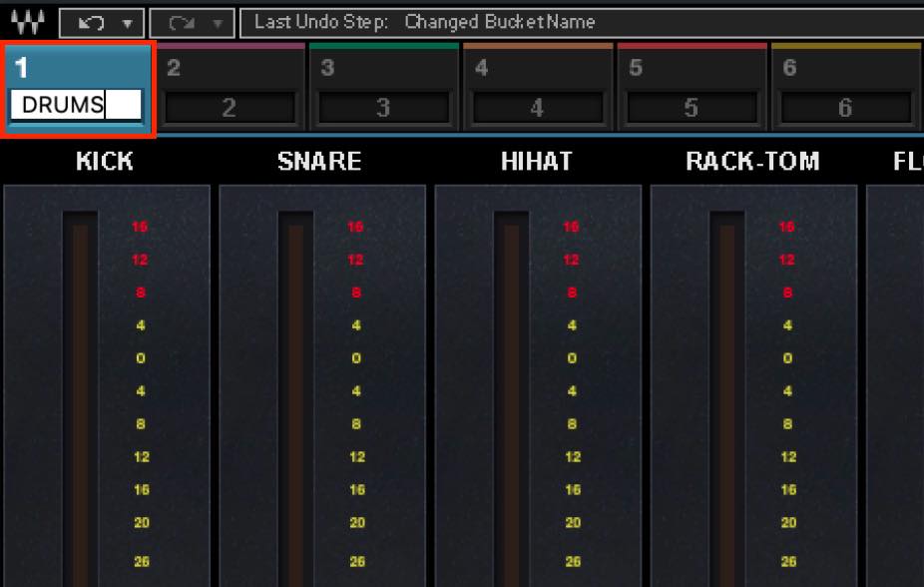The width and height of the screenshot is (924, 587).
Task: Click the KICK channel label
Action: tap(105, 161)
